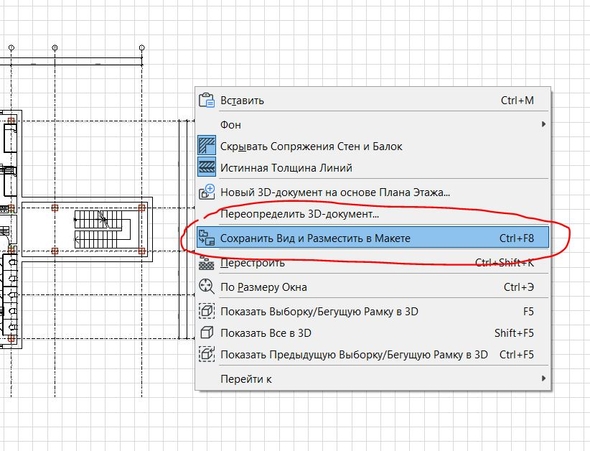Expand the Перейти к submenu arrow

click(543, 378)
